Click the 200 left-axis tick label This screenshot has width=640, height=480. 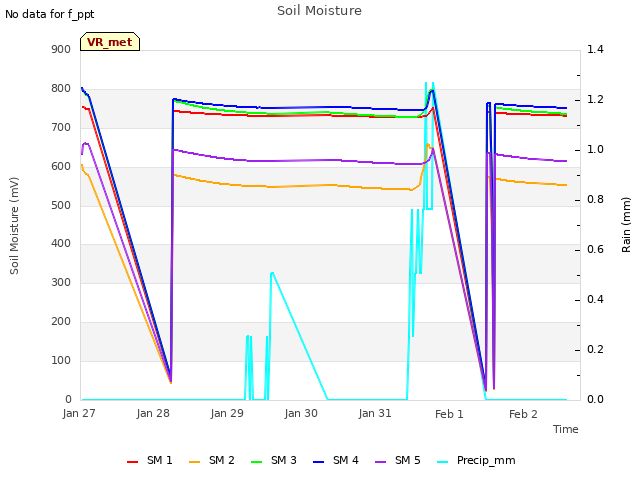tap(61, 322)
